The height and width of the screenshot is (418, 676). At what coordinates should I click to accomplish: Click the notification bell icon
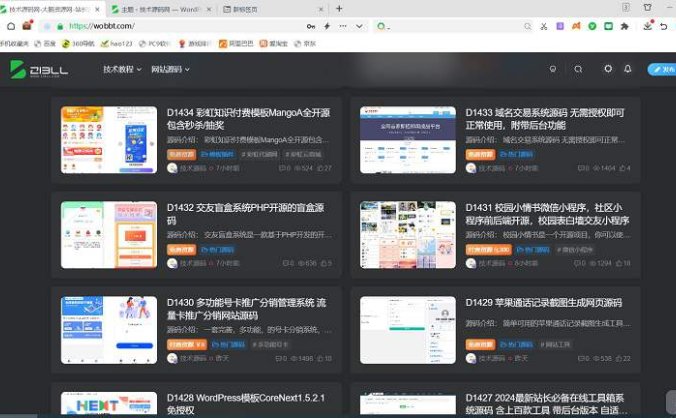click(628, 69)
